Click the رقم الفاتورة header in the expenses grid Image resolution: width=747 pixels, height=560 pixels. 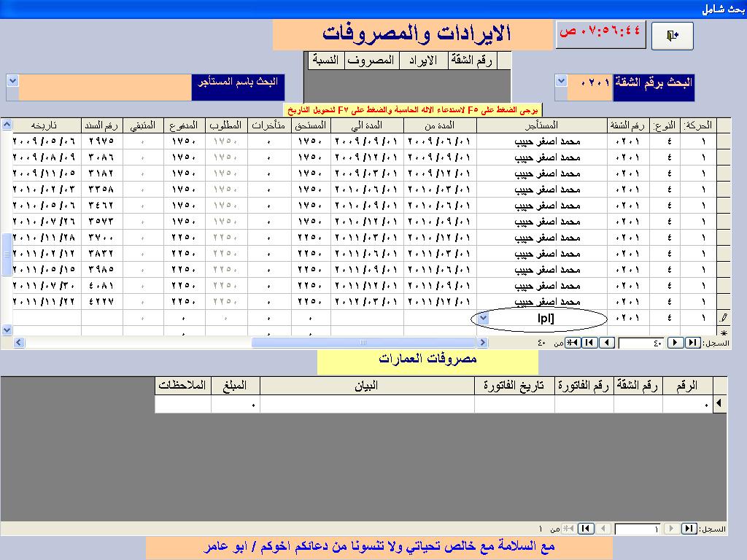tap(584, 386)
